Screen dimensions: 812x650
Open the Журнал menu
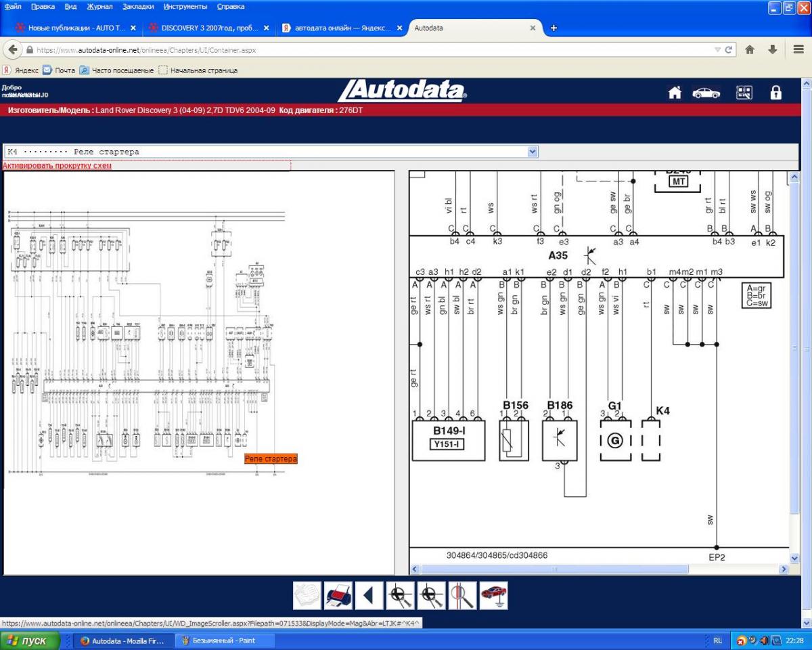point(100,7)
